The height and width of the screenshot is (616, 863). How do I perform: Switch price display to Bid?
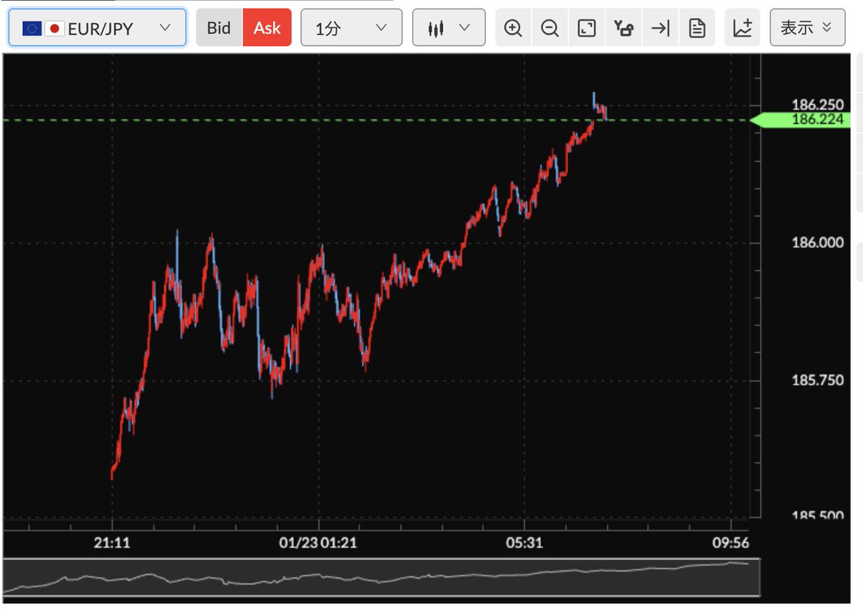219,28
